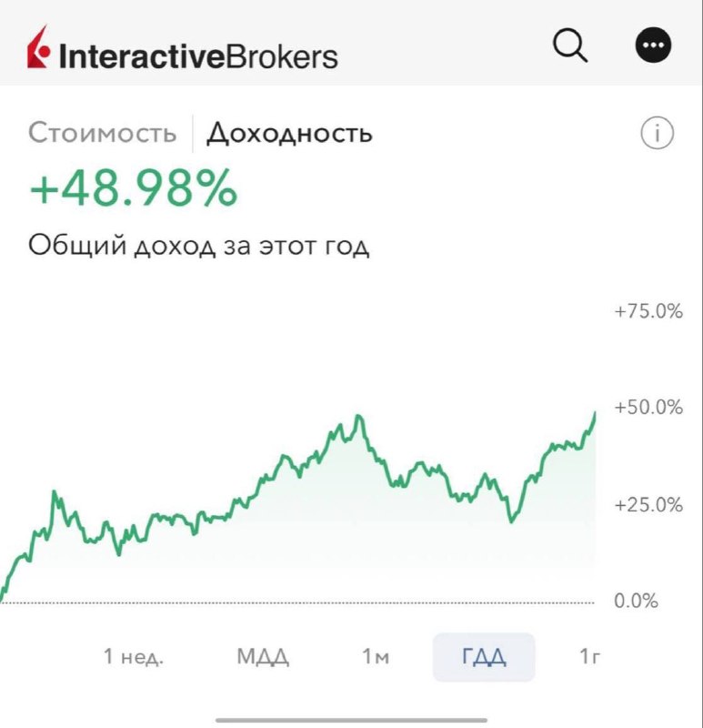Tap the info circle icon
Screen dimensions: 703x728
pos(657,133)
